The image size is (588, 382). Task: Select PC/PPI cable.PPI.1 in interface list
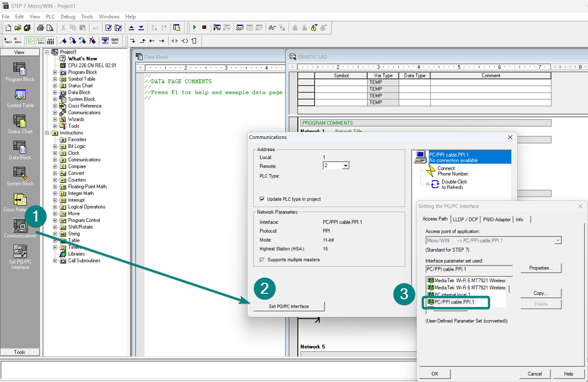tap(454, 302)
